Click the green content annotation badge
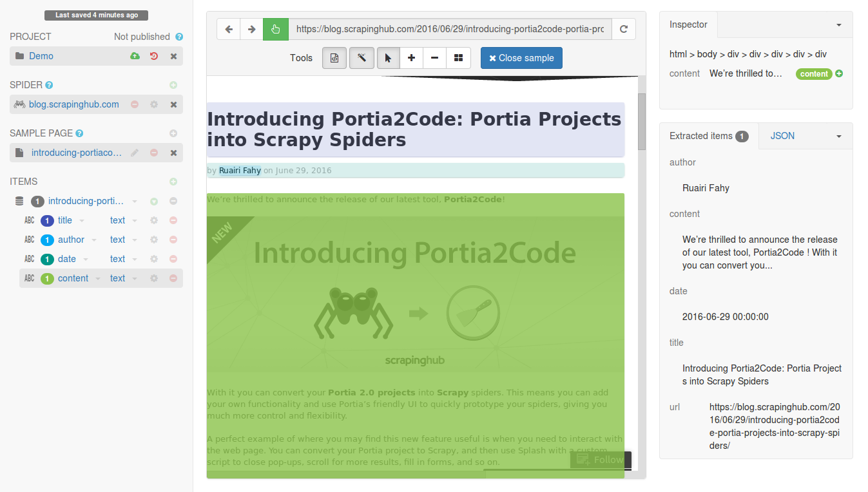868x492 pixels. point(814,74)
